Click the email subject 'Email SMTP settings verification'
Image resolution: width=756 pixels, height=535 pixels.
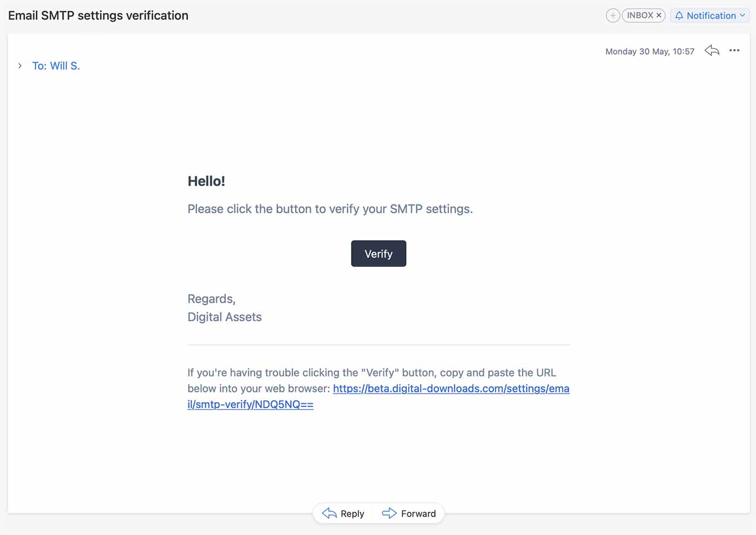pos(98,16)
